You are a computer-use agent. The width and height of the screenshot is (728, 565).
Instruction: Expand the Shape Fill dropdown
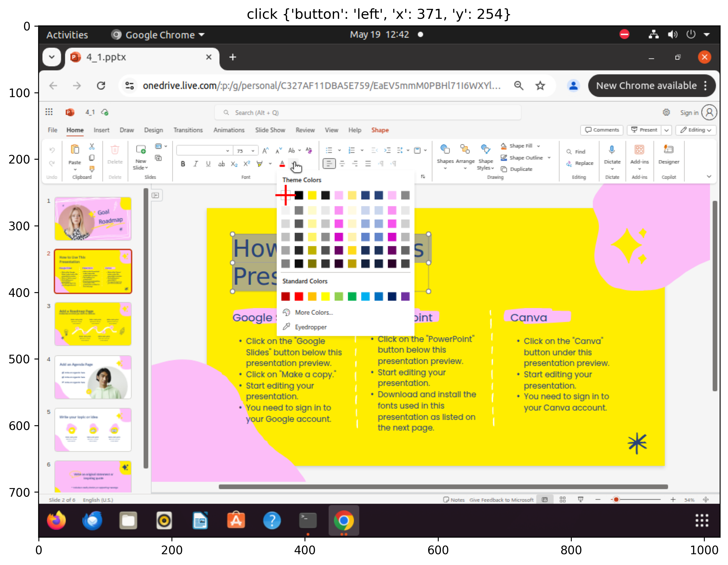tap(538, 146)
